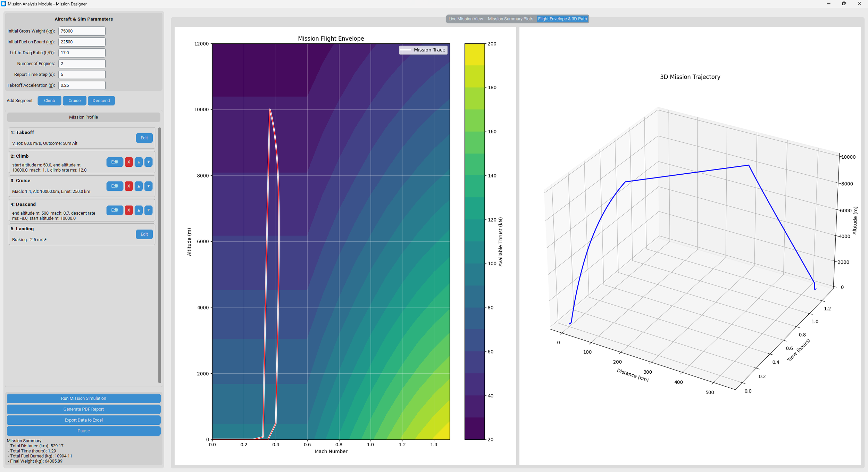Screen dimensions: 868x472
Task: Switch to Live Mission View tab
Action: tap(465, 19)
